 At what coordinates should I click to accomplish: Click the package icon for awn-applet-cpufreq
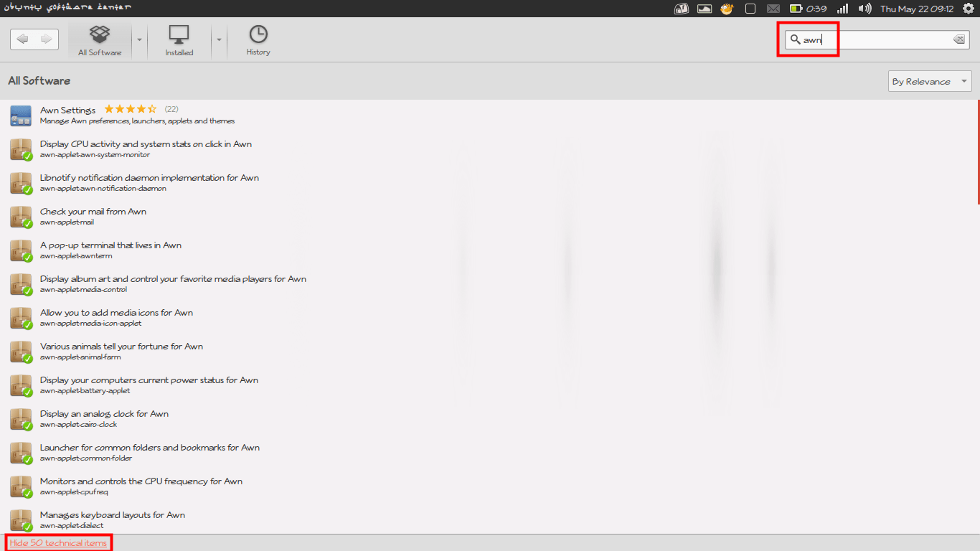(21, 486)
